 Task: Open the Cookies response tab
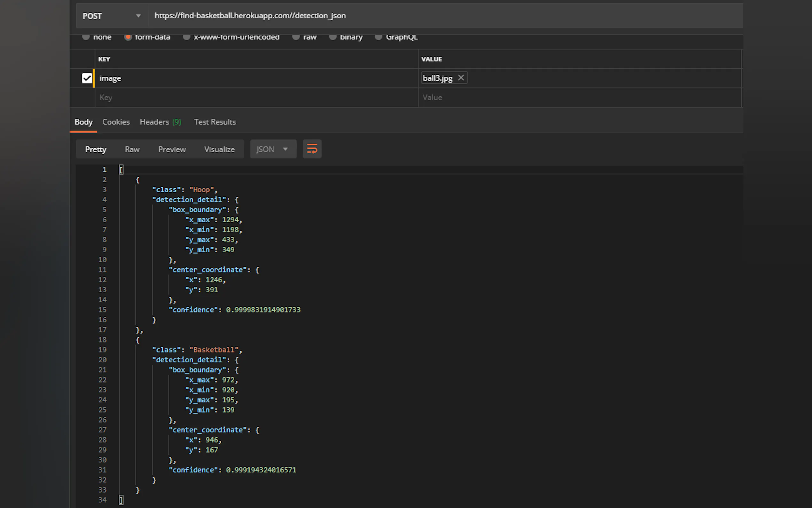(116, 122)
